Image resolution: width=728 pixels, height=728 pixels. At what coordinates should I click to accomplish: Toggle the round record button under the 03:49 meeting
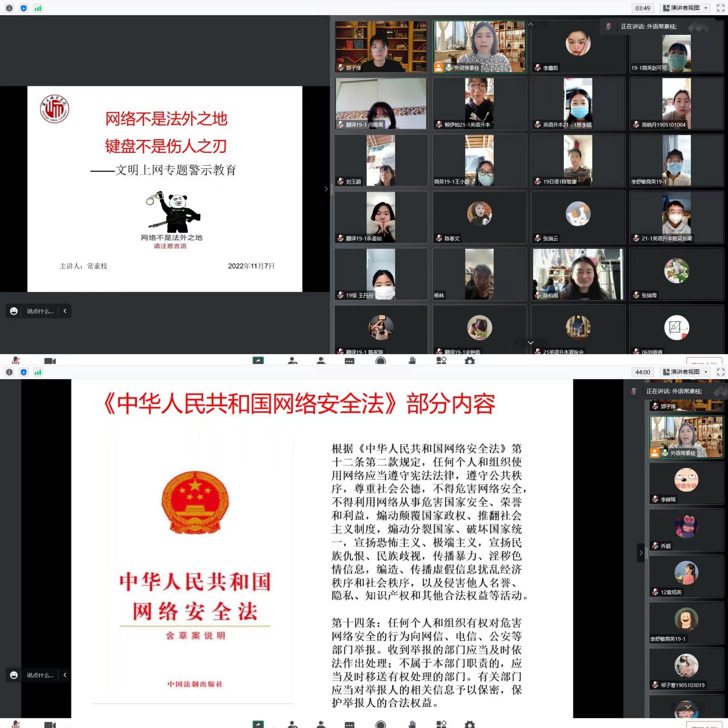tap(381, 361)
